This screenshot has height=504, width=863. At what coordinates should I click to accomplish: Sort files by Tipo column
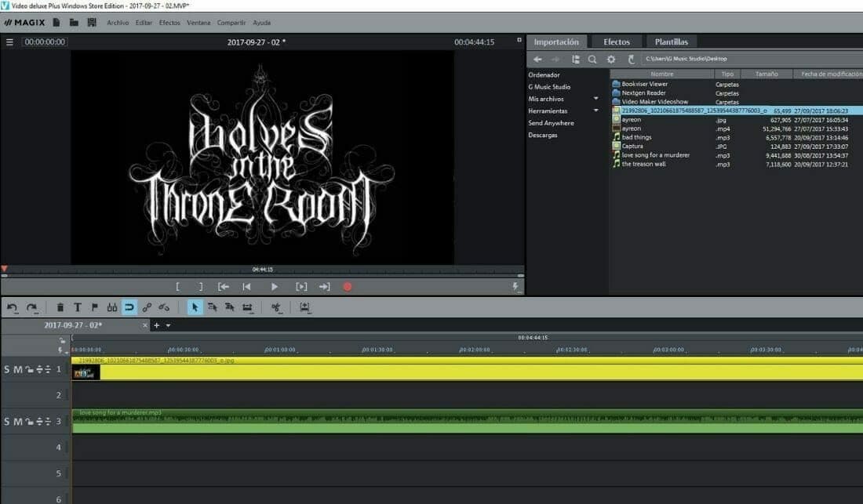727,74
